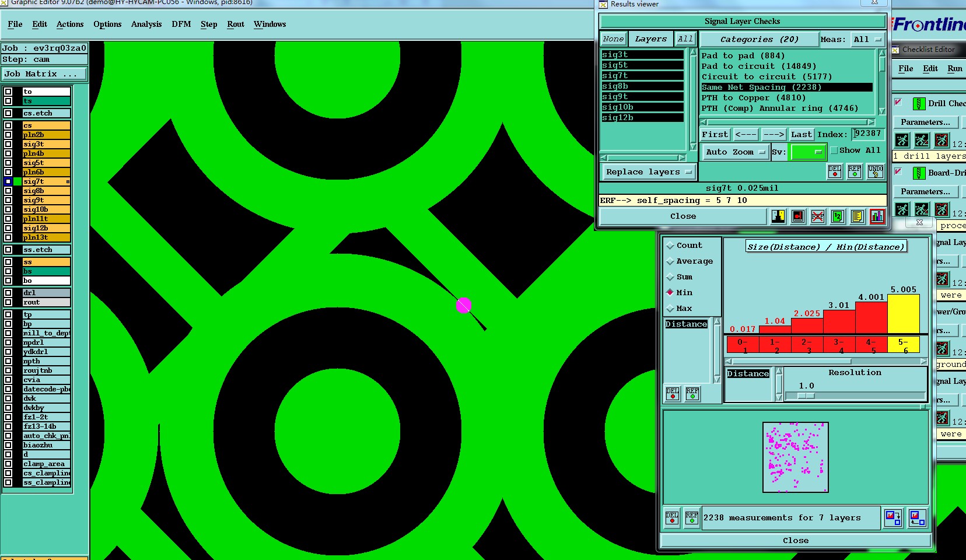This screenshot has width=966, height=560.
Task: Click the UNDO icon in Results viewer
Action: [x=876, y=171]
